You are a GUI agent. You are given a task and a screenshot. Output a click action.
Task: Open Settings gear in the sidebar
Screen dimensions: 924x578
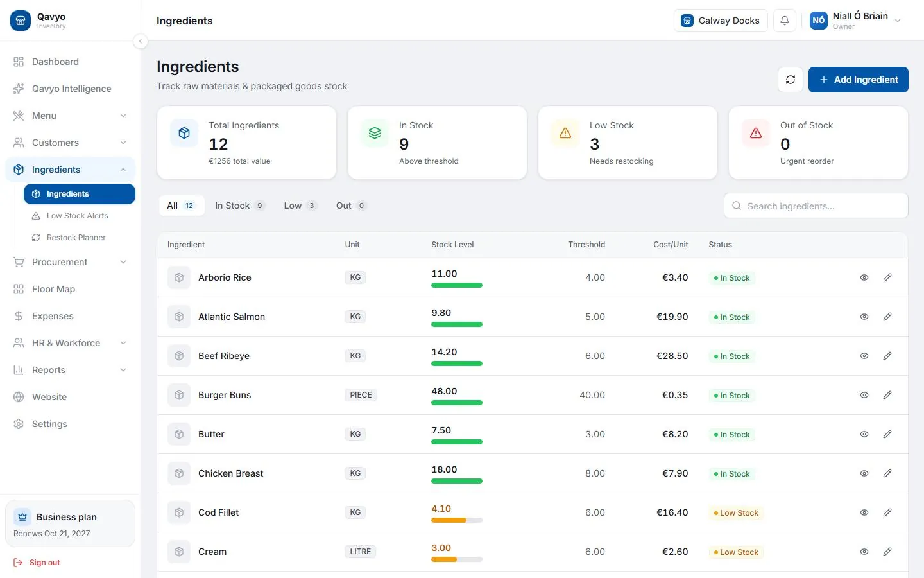(x=19, y=424)
